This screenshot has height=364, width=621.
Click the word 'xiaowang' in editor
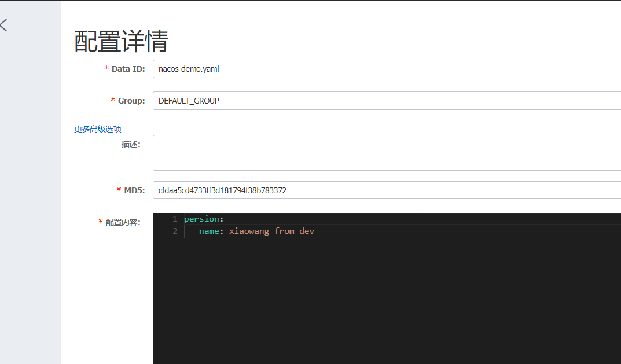[x=249, y=231]
